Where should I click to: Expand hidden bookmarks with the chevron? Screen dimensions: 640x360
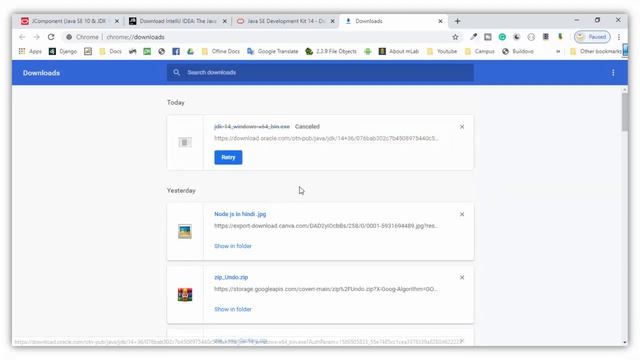[558, 51]
